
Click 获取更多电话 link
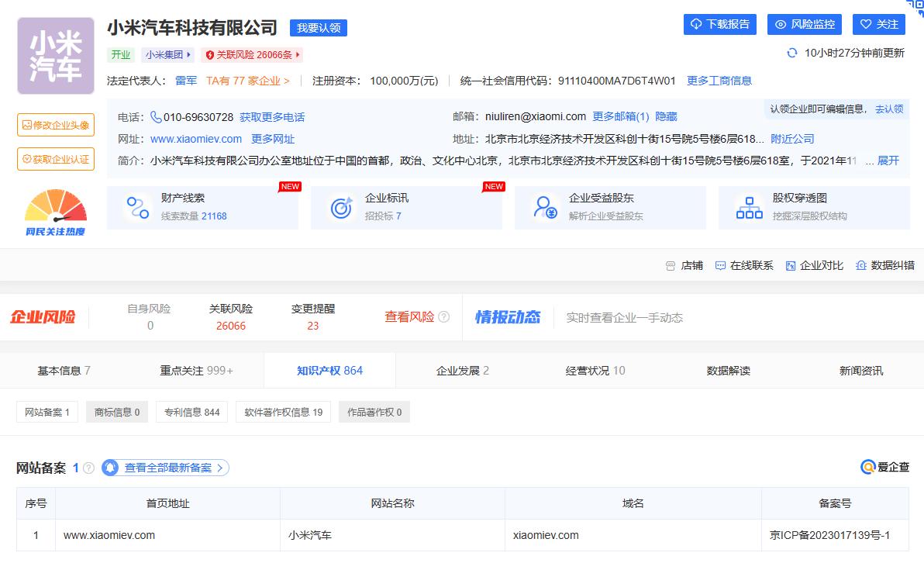tap(272, 117)
